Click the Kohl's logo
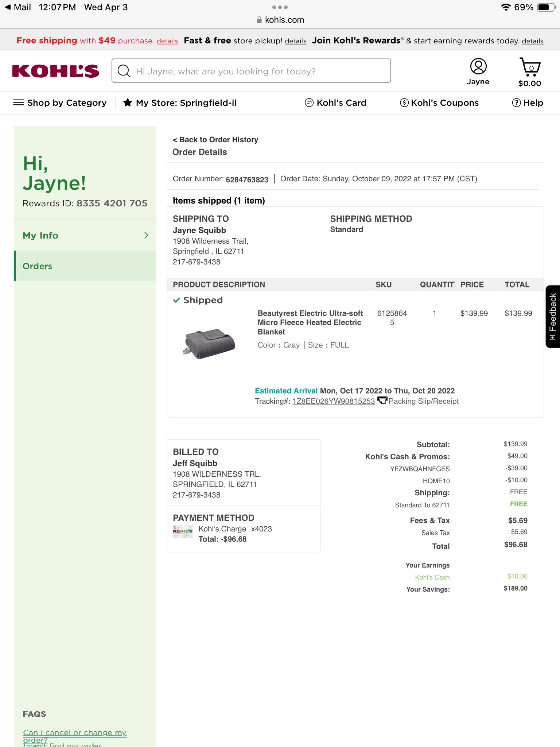The image size is (560, 747). click(56, 71)
